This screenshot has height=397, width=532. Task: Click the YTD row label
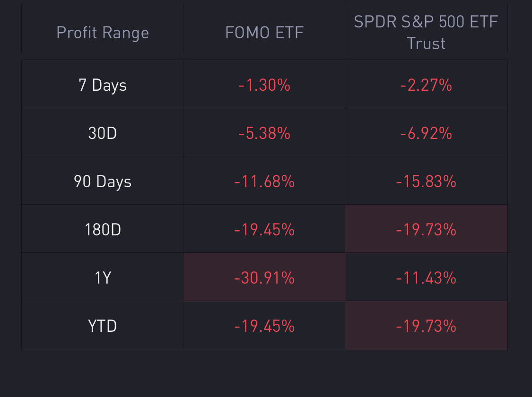[x=103, y=326]
